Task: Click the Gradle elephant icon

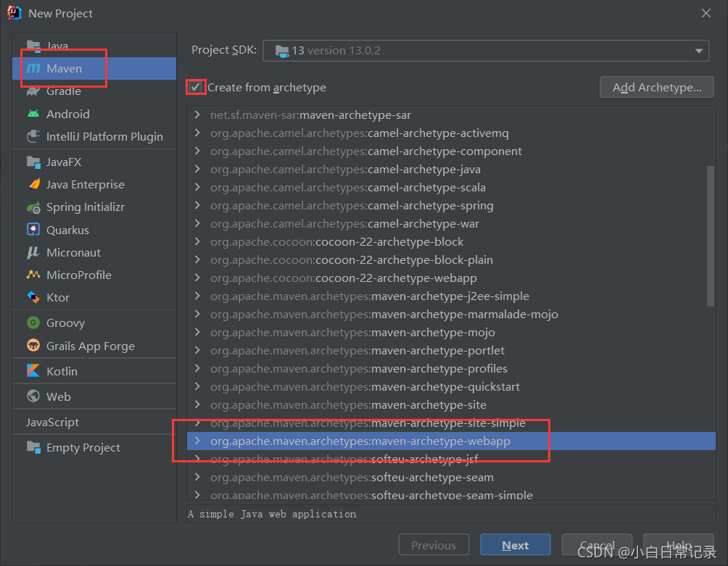Action: [x=33, y=91]
